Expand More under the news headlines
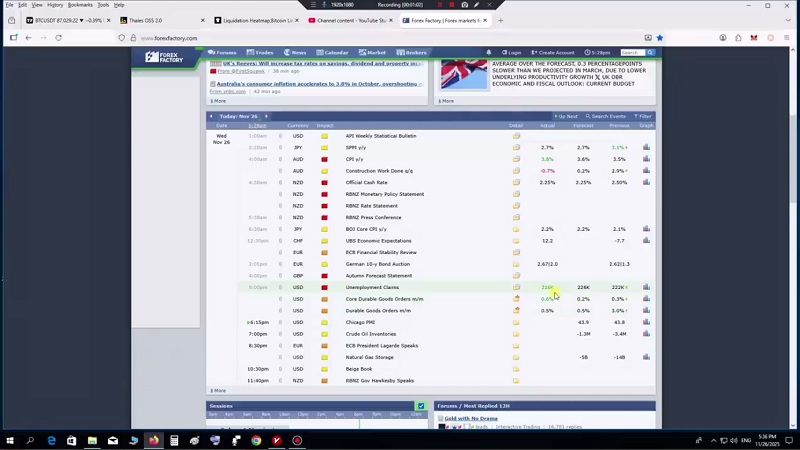This screenshot has height=450, width=800. (x=219, y=100)
